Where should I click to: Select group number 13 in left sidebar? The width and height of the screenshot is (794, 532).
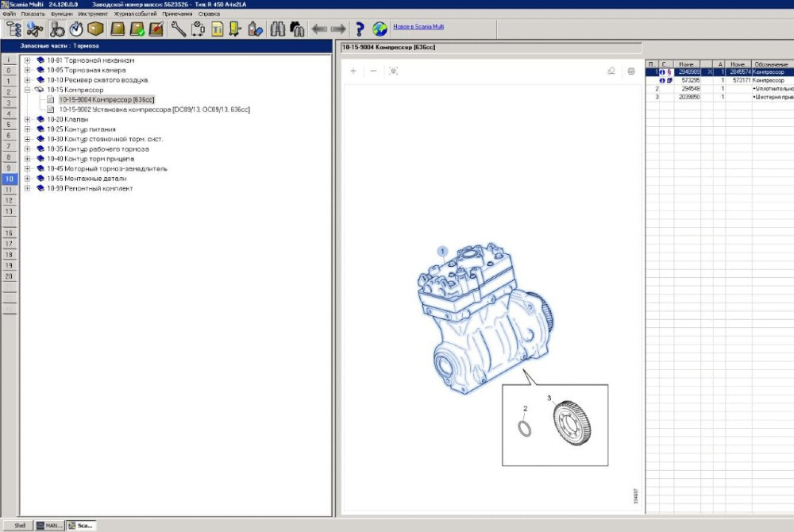pos(9,211)
